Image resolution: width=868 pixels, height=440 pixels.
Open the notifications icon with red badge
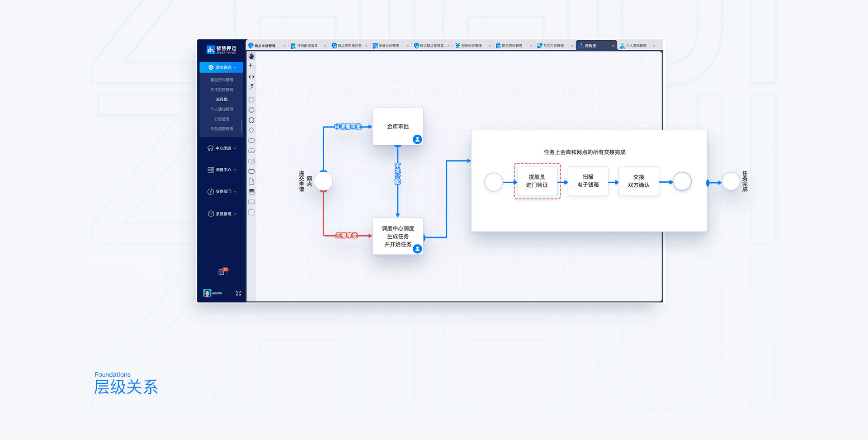(222, 271)
